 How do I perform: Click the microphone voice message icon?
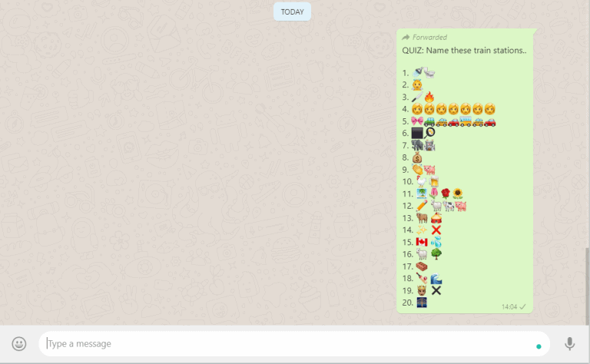pyautogui.click(x=569, y=344)
